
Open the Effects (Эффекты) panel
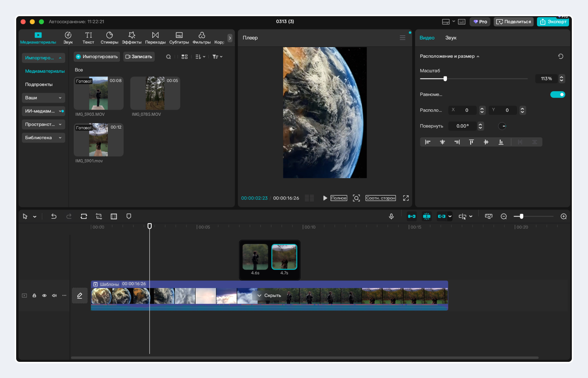[x=132, y=38]
